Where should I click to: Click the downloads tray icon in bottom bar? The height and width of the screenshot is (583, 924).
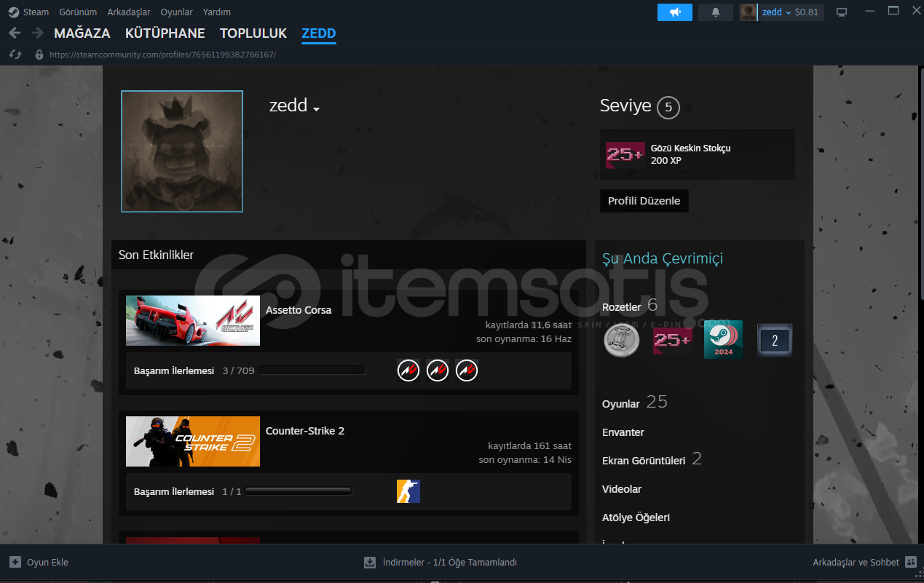pyautogui.click(x=370, y=562)
